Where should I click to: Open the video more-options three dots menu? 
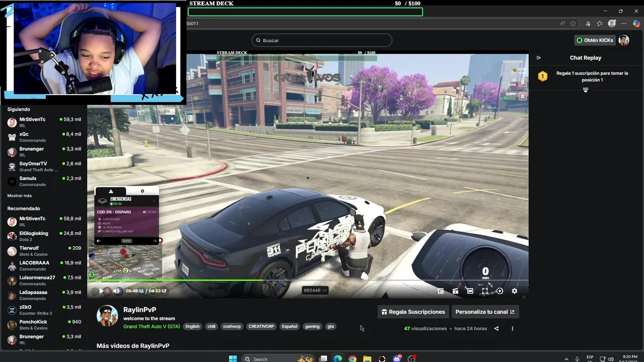coord(512,328)
